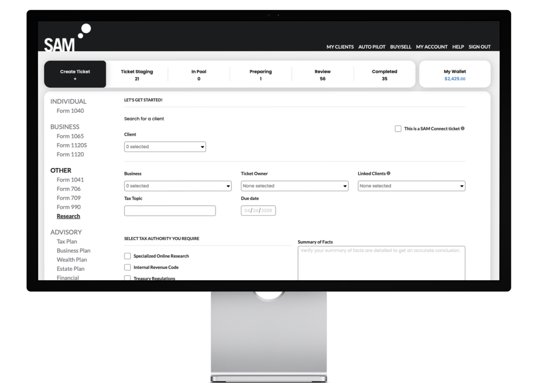Show Completed tickets
The height and width of the screenshot is (392, 539).
(384, 75)
